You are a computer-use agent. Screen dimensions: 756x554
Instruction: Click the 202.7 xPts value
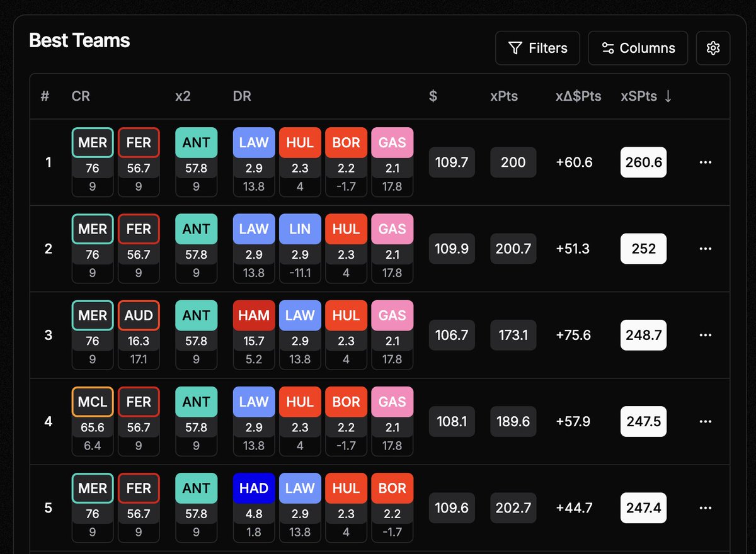click(513, 507)
